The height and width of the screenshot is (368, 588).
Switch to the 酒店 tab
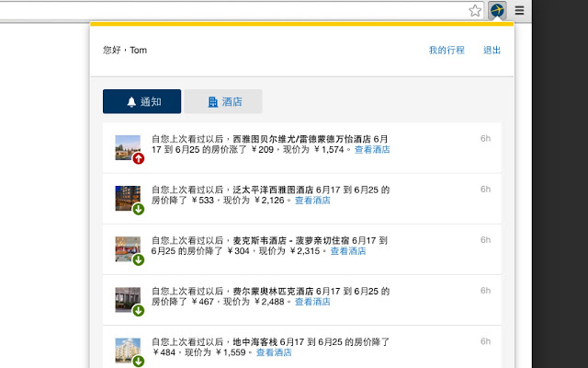222,101
